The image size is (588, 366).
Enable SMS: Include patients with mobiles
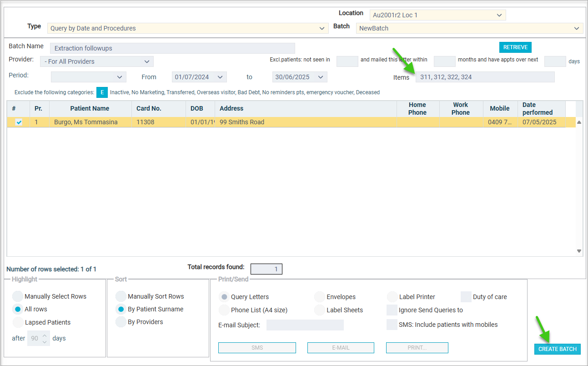coord(392,325)
